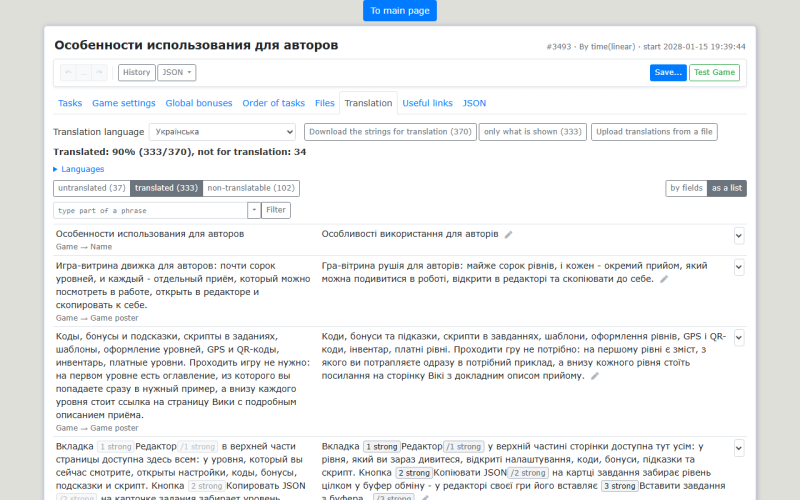The height and width of the screenshot is (500, 800).
Task: Expand chevron on 'Вкладка Редактор' row
Action: (x=739, y=448)
